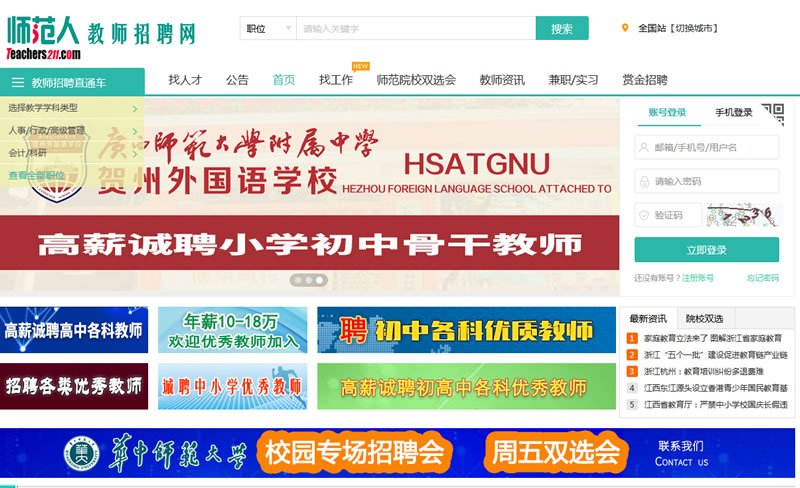Switch to 最新资讯 tab
Screen dimensions: 800x488
[x=648, y=319]
